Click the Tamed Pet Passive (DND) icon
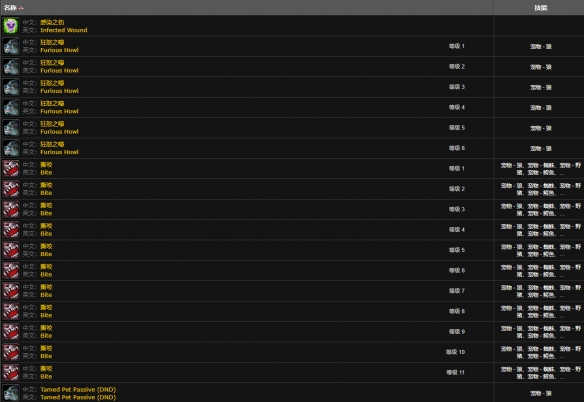The image size is (584, 402). (11, 393)
